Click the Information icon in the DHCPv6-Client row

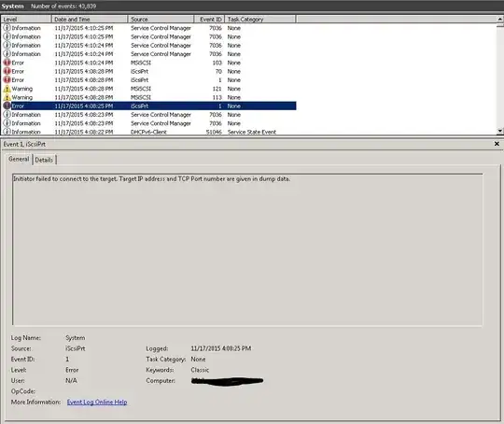(7, 132)
